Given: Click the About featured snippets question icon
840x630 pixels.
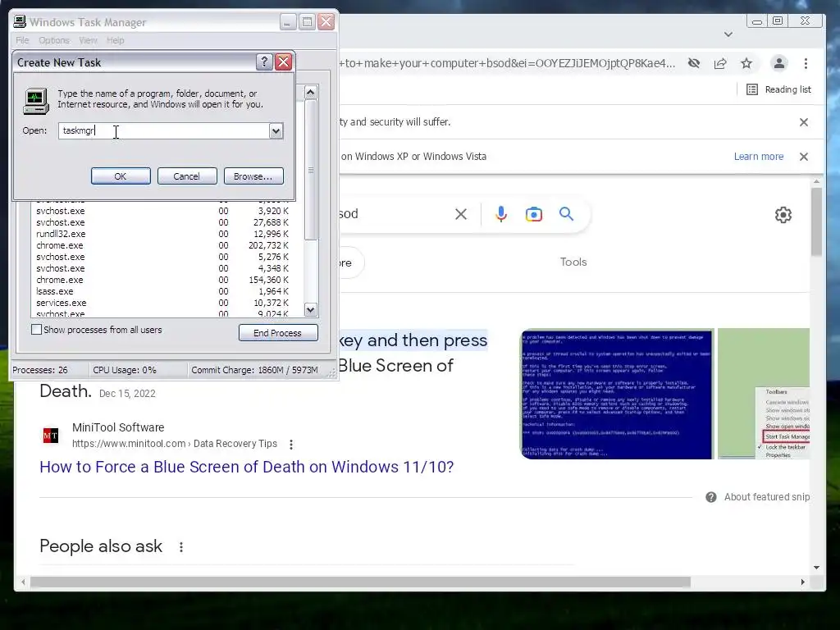Looking at the screenshot, I should pos(711,497).
